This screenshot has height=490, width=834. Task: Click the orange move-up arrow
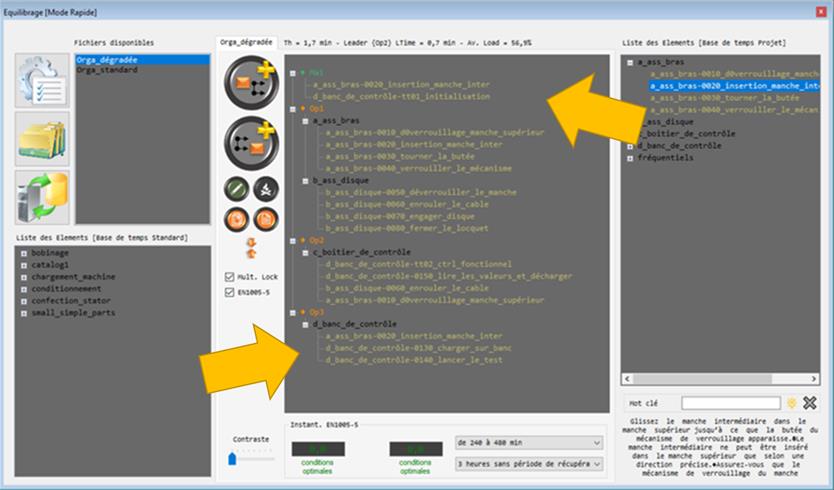pos(251,253)
